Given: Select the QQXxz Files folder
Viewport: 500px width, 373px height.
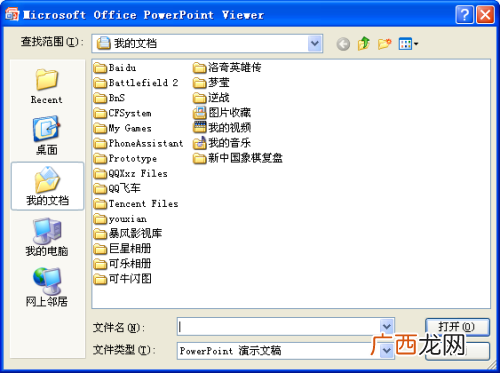Looking at the screenshot, I should (130, 173).
